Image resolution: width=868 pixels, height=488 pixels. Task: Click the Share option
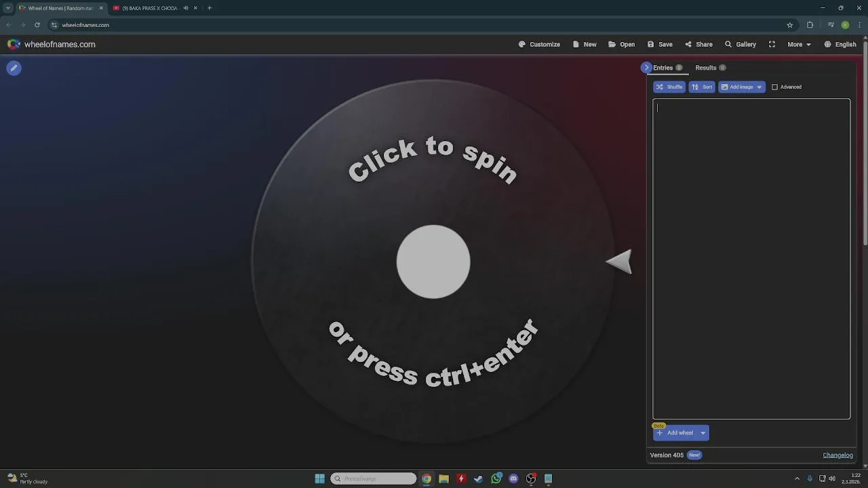698,44
